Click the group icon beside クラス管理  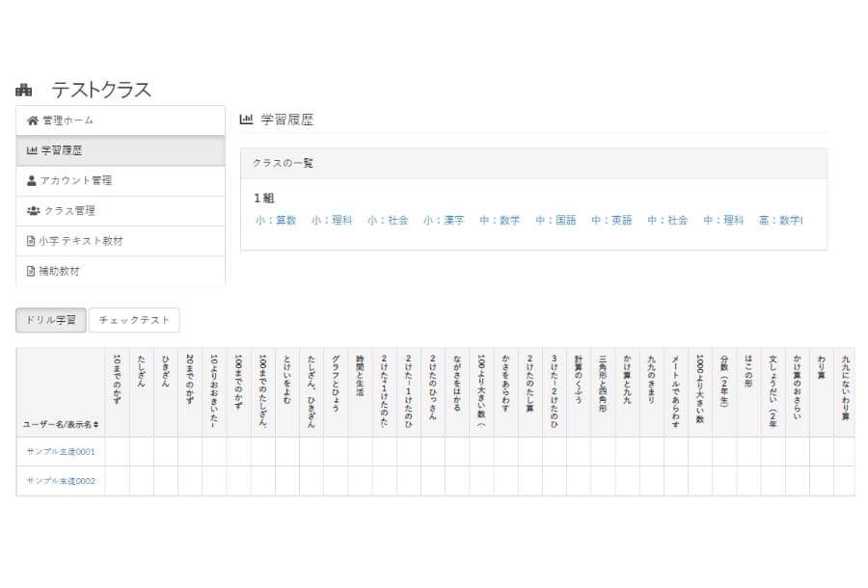pyautogui.click(x=34, y=210)
